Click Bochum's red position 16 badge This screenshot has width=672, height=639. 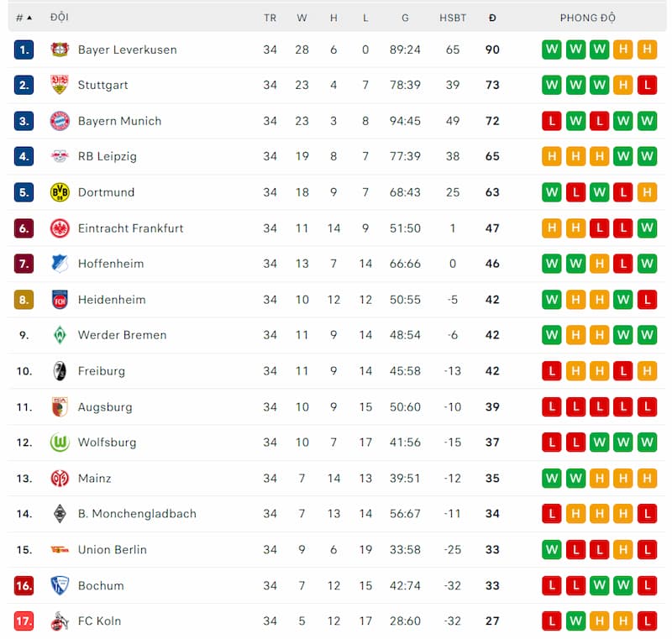pos(24,585)
